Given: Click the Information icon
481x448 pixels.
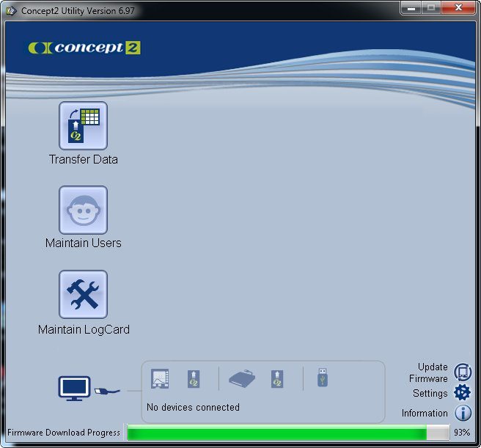Looking at the screenshot, I should tap(463, 413).
